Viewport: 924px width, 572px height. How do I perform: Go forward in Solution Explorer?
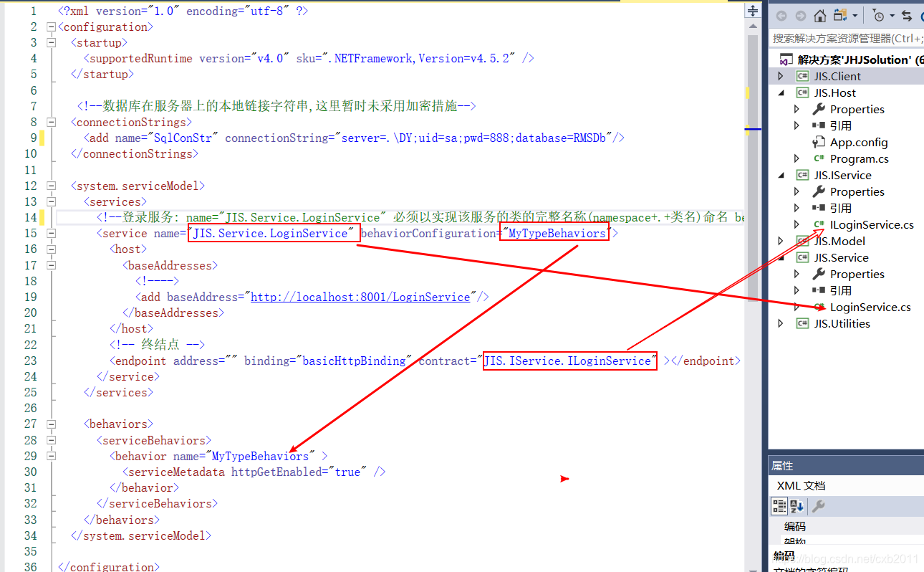pyautogui.click(x=800, y=16)
